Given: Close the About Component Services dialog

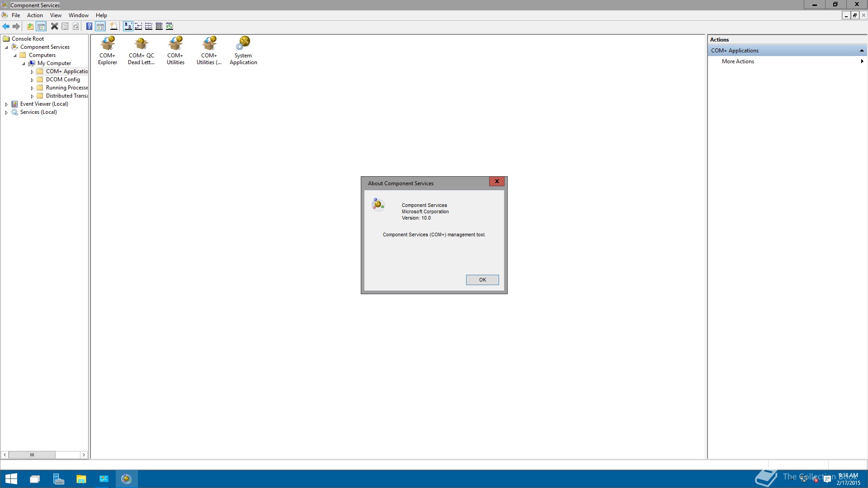Looking at the screenshot, I should (496, 181).
